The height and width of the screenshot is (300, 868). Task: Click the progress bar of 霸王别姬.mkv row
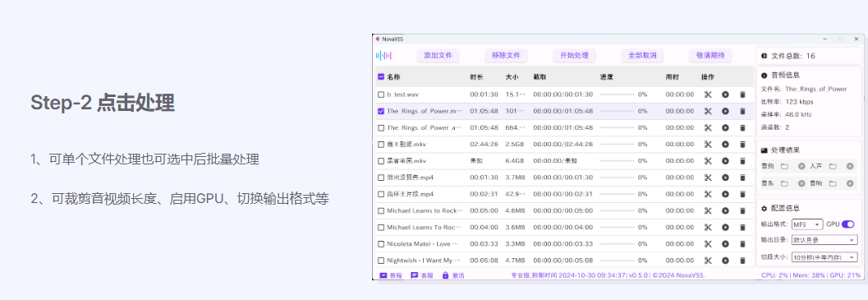(x=618, y=144)
